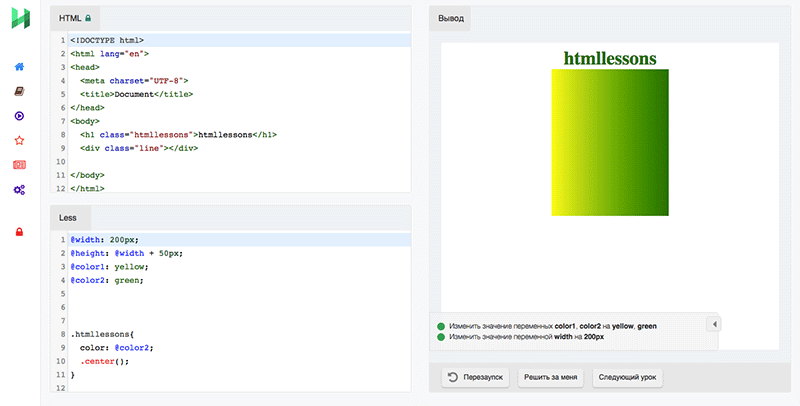Screen dimensions: 800x406
Task: Switch to the Вывод output tab
Action: click(451, 18)
